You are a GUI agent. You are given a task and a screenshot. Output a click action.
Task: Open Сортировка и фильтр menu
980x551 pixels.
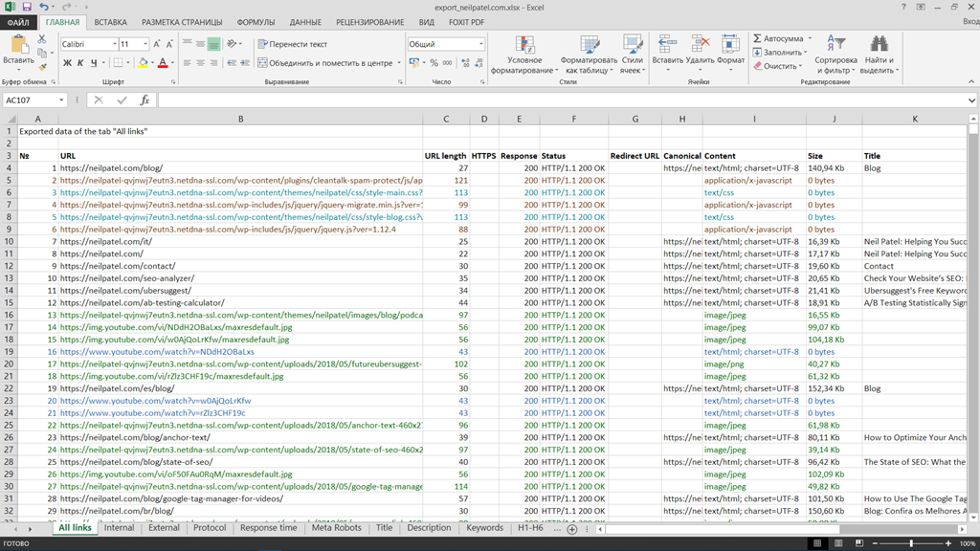[x=835, y=55]
